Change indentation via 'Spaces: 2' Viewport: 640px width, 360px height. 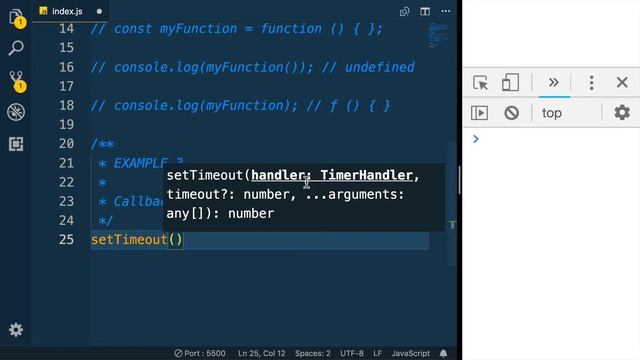coord(313,353)
